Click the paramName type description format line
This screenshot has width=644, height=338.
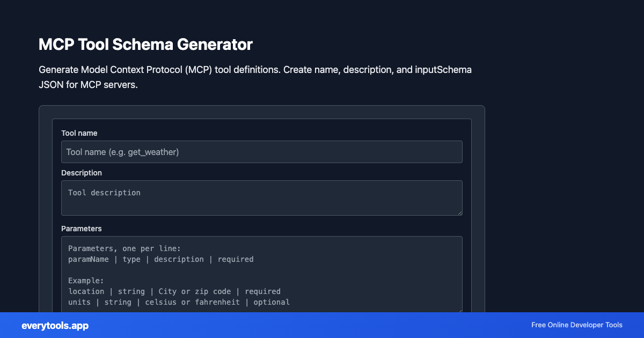point(160,259)
